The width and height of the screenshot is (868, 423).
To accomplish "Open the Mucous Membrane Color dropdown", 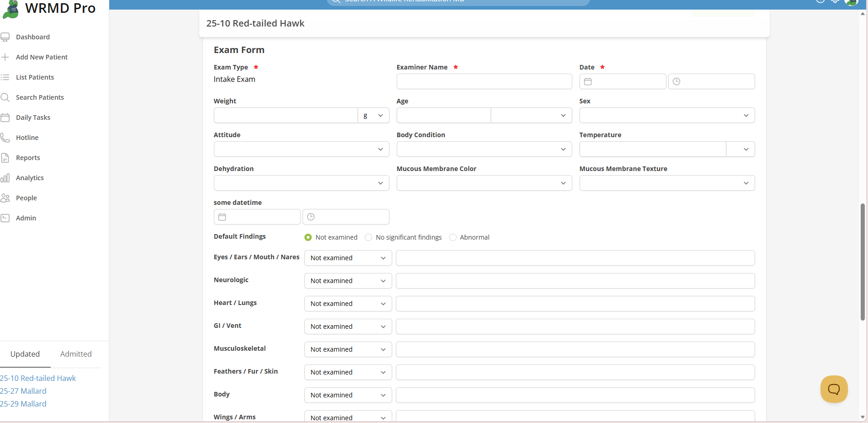I will (x=484, y=183).
